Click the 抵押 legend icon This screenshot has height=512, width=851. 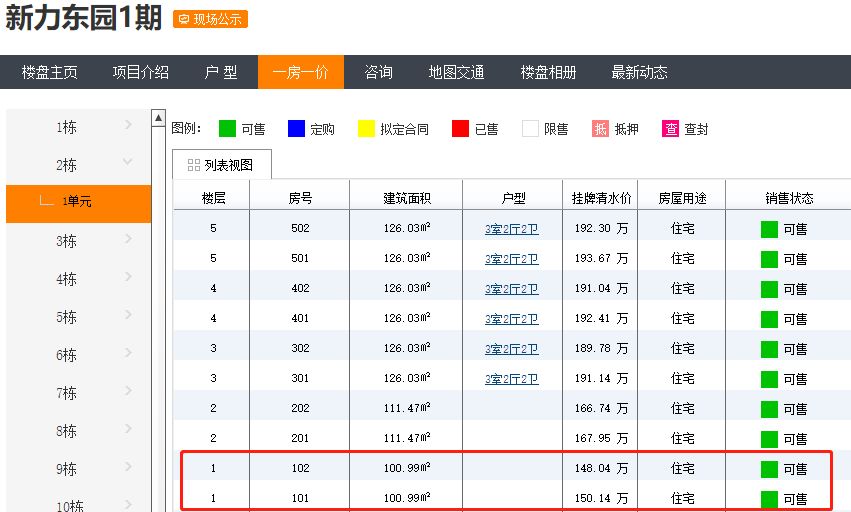600,129
